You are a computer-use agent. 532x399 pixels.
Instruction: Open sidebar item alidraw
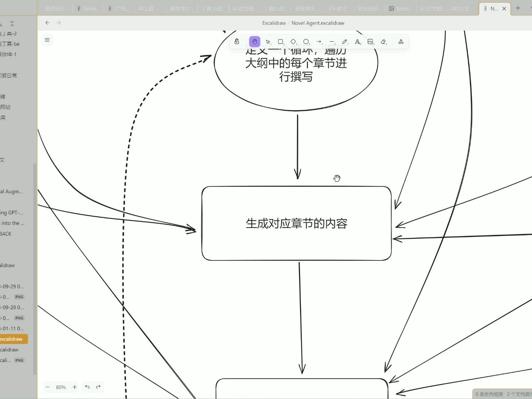tap(7, 265)
